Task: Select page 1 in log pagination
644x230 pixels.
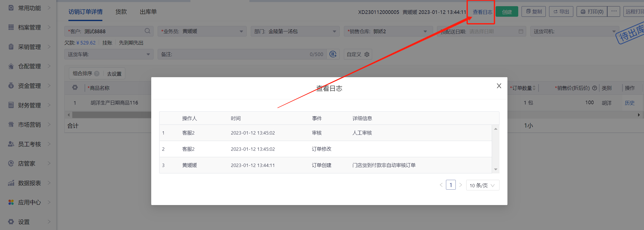Action: (451, 185)
